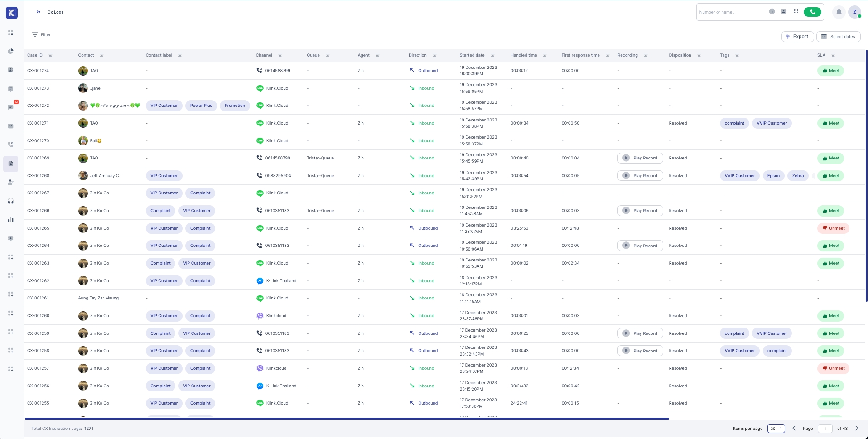
Task: Expand sidebar with double chevron
Action: pos(39,12)
